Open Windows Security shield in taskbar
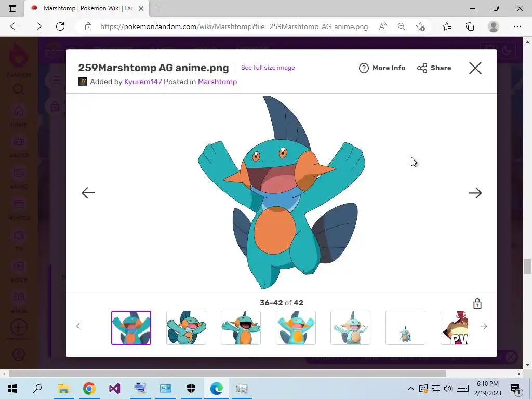 click(191, 389)
